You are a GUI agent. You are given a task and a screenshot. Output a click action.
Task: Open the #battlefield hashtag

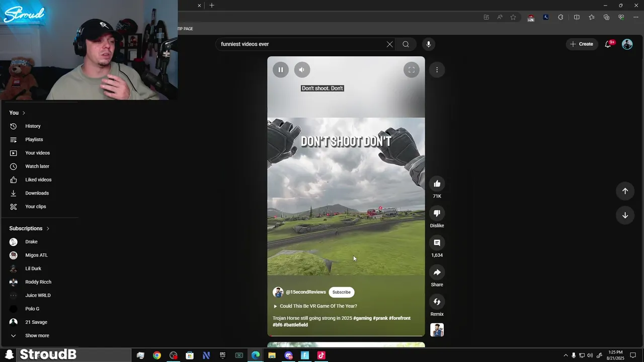click(296, 325)
